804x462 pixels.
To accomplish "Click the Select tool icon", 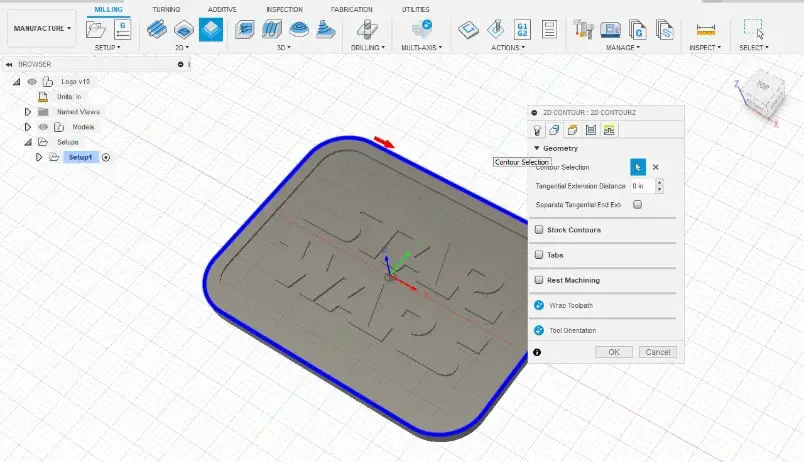I will click(x=754, y=29).
